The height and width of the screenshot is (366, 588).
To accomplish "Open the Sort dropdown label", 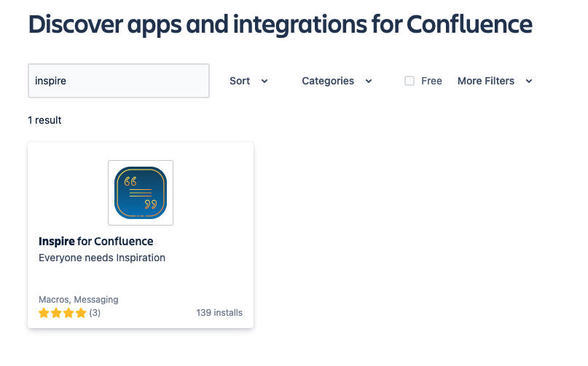I will coord(240,81).
